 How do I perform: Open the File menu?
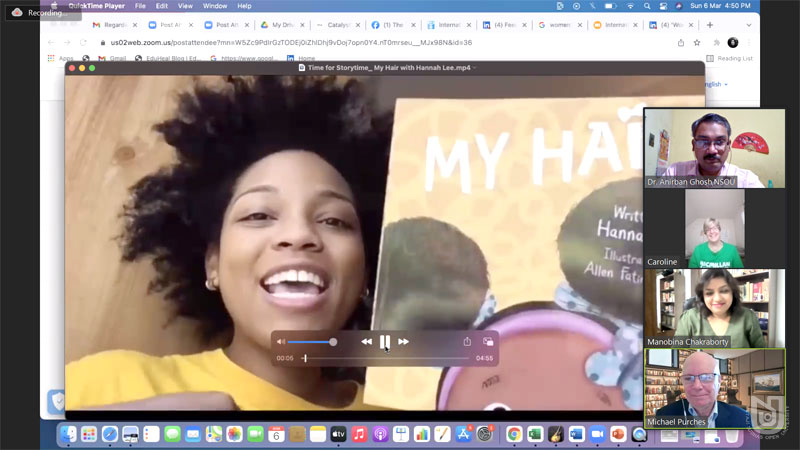[x=140, y=6]
